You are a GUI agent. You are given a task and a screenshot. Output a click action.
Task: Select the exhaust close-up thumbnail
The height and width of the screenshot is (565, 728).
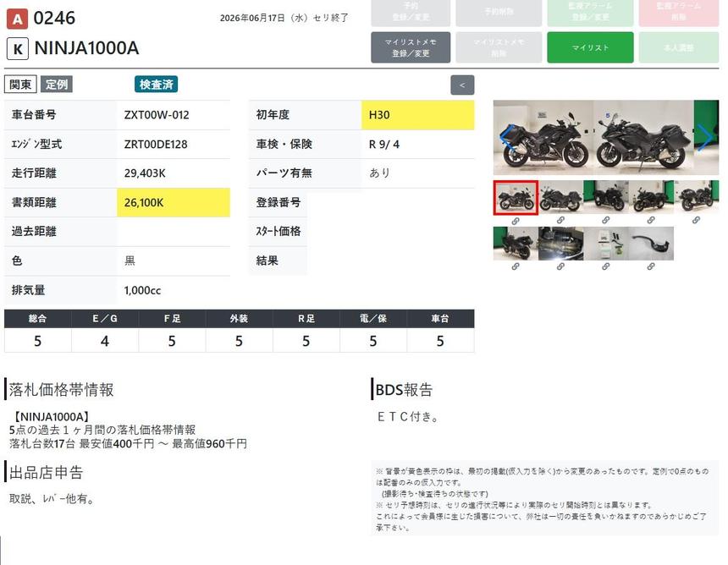(x=560, y=244)
